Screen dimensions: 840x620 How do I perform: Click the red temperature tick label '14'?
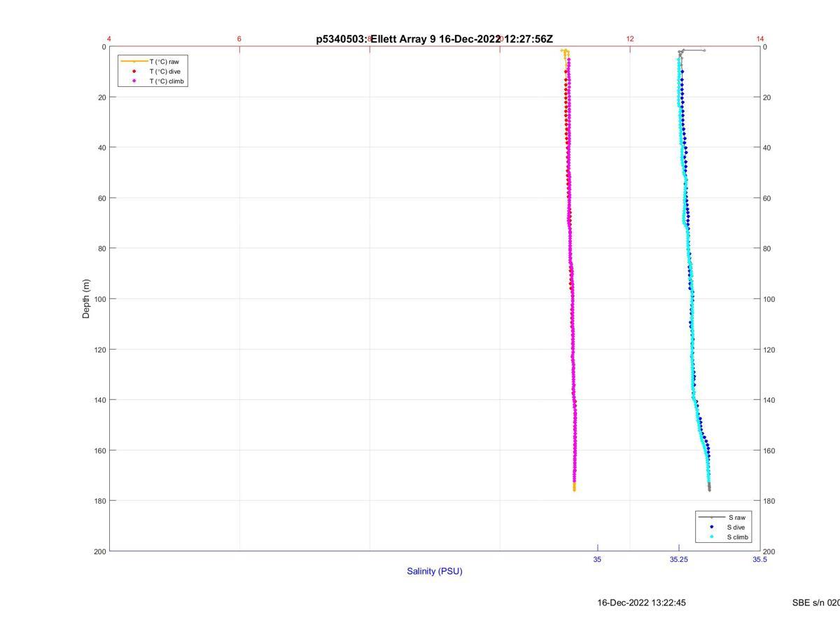tap(760, 39)
